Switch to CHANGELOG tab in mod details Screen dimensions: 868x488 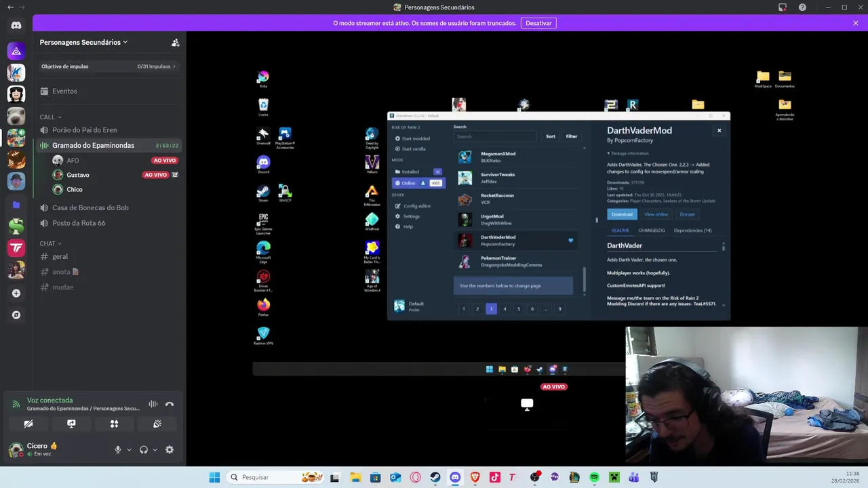coord(652,230)
